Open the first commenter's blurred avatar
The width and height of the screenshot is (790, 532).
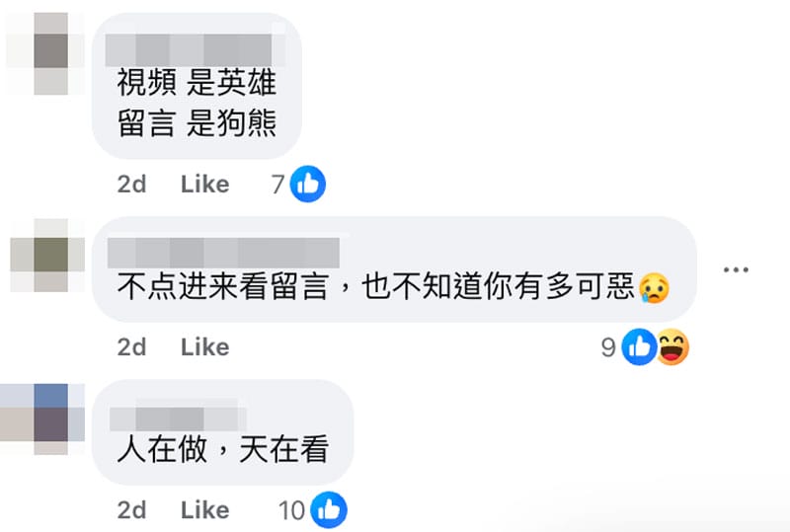click(x=45, y=53)
